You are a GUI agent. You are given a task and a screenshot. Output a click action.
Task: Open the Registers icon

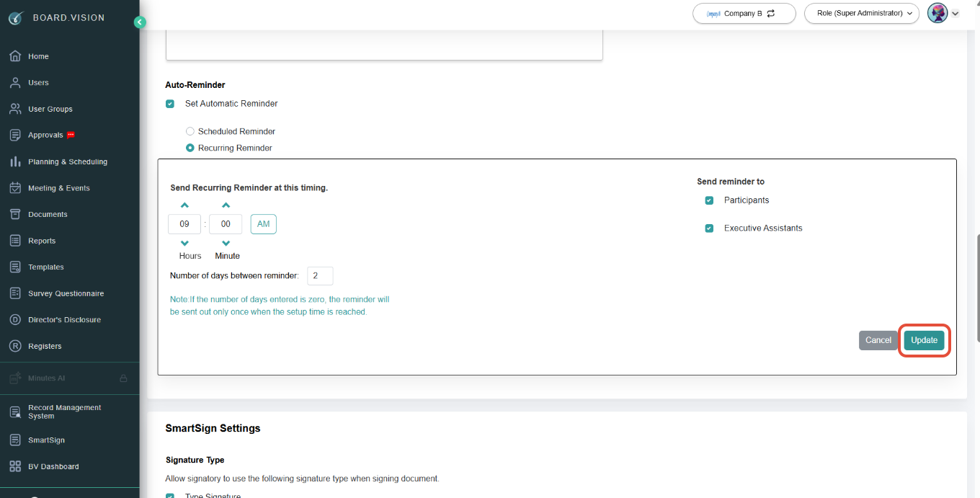tap(15, 346)
